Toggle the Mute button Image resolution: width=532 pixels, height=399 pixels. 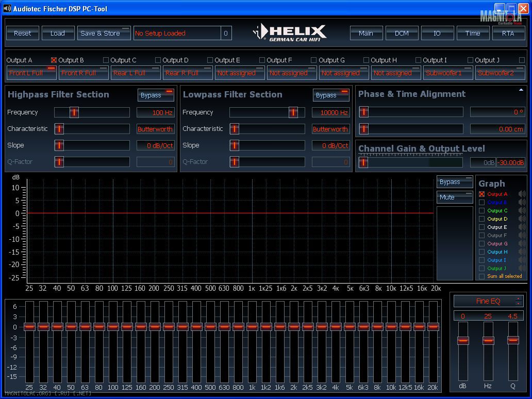click(455, 197)
